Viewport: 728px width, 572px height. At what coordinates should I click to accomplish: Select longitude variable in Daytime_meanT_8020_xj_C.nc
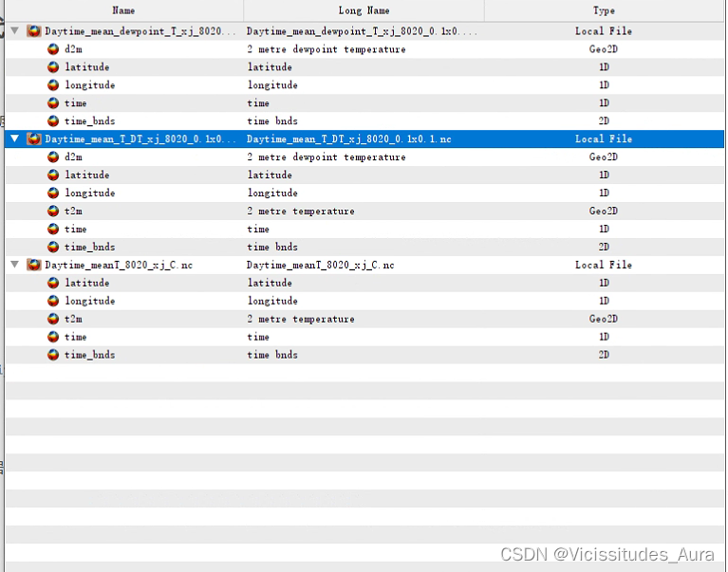[89, 301]
